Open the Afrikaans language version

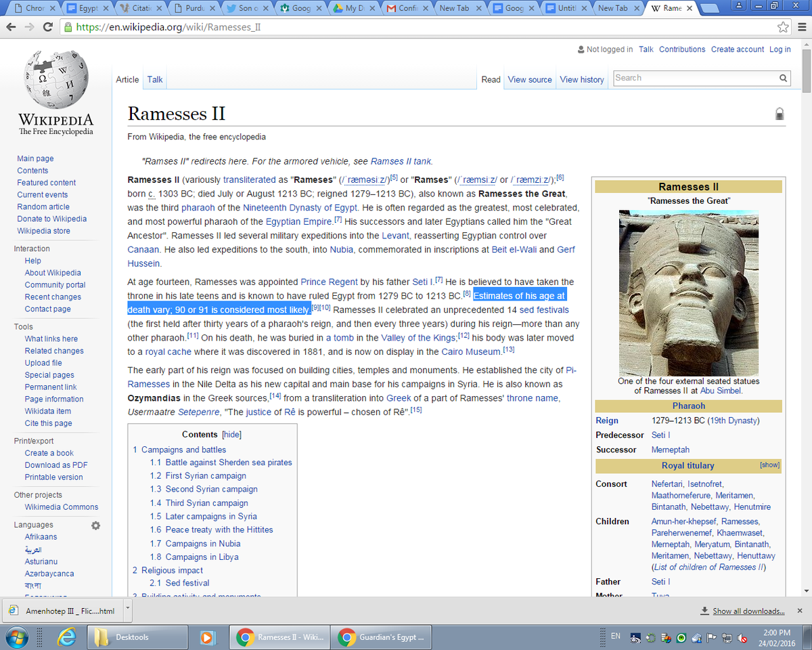click(41, 537)
